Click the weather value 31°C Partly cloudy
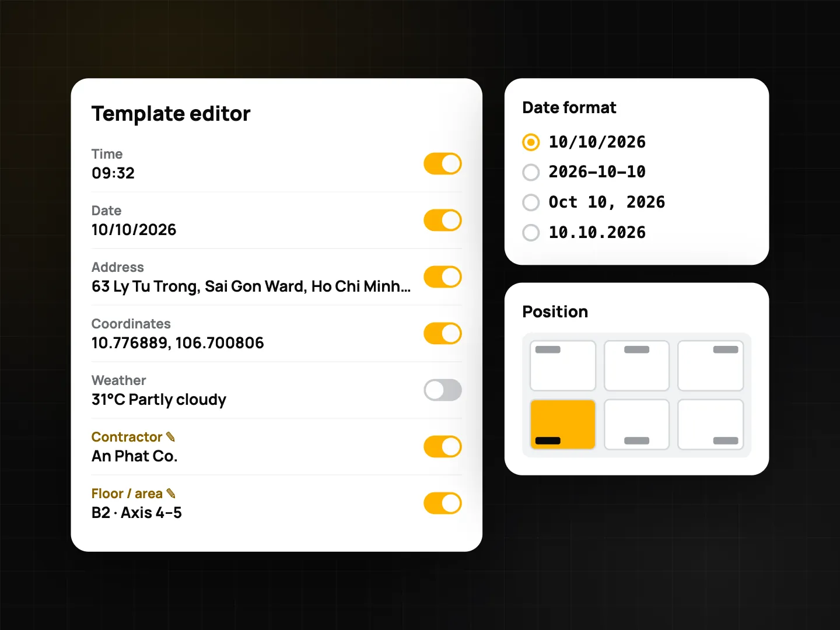 (159, 400)
